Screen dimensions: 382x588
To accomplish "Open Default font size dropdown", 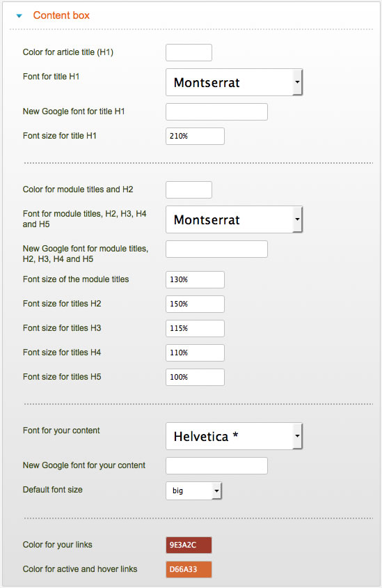I will point(193,490).
